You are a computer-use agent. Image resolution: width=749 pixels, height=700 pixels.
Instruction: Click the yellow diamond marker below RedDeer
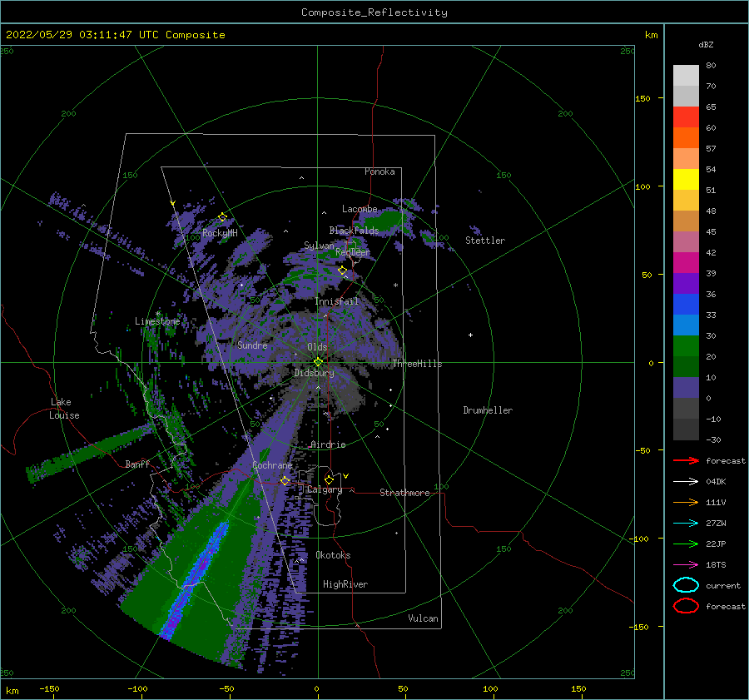[x=343, y=271]
